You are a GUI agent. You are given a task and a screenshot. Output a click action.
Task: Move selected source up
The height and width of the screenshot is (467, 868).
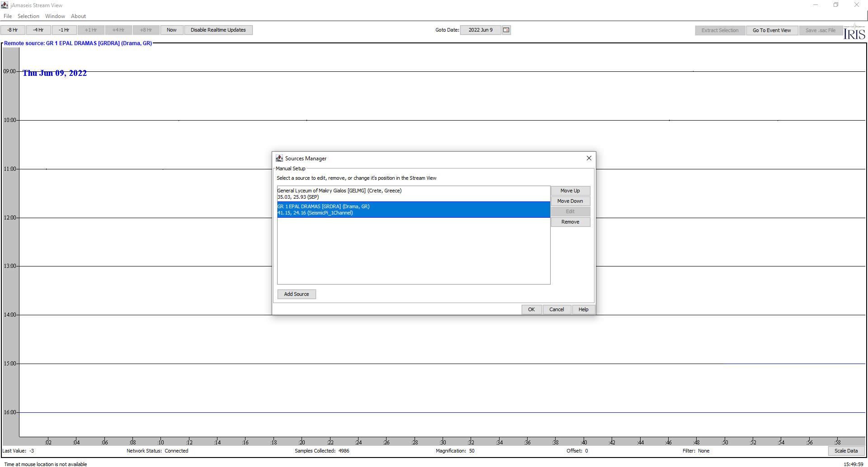[570, 191]
